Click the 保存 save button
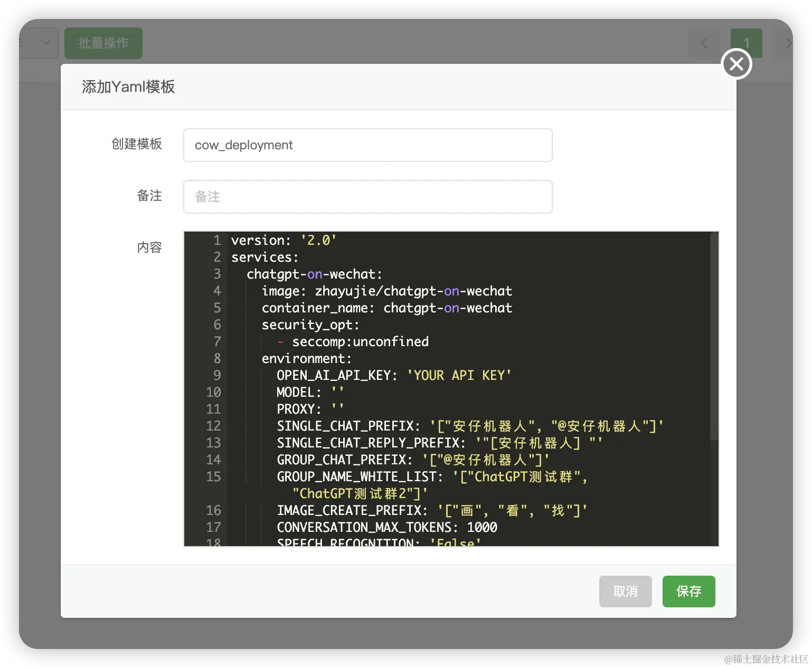This screenshot has width=812, height=668. pos(688,591)
